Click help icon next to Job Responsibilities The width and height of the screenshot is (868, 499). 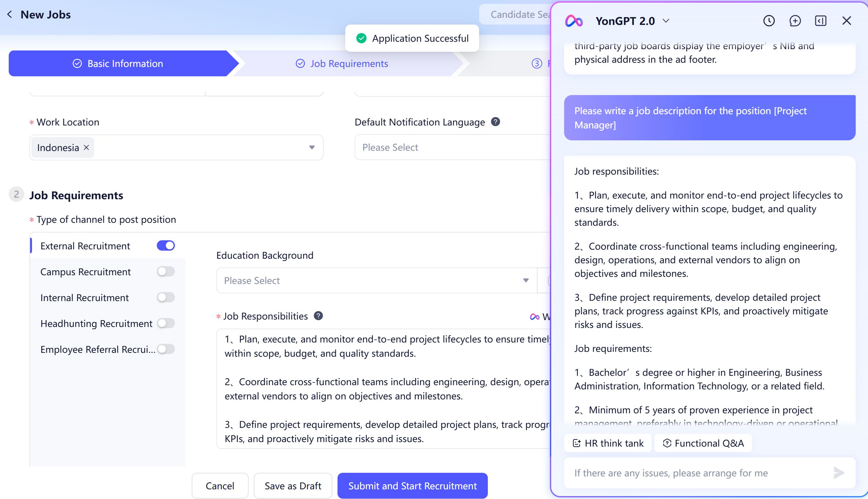pos(318,316)
